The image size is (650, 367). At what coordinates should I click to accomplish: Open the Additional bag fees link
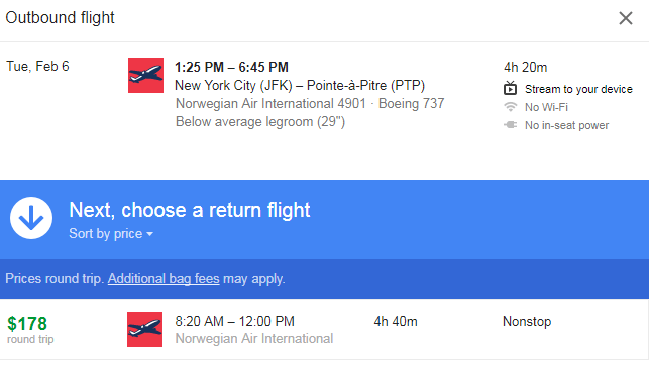[x=163, y=278]
